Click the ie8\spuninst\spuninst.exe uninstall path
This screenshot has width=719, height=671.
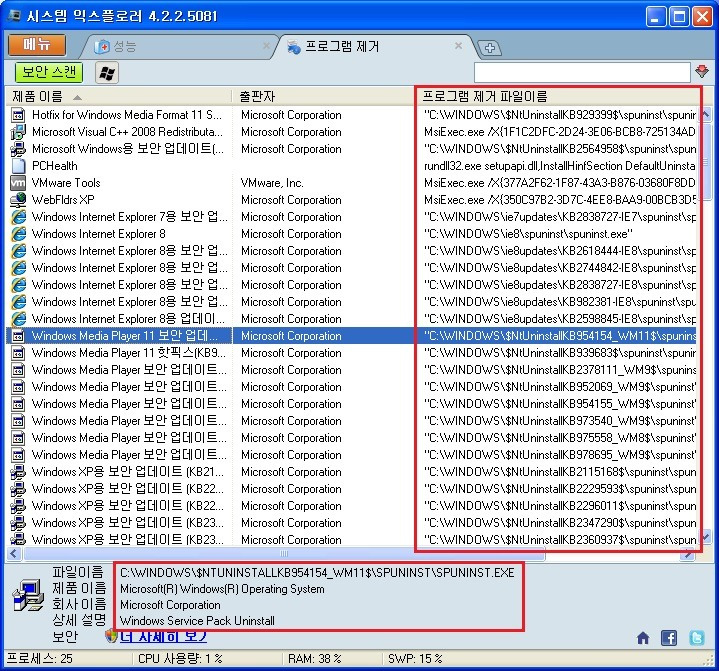pos(528,233)
